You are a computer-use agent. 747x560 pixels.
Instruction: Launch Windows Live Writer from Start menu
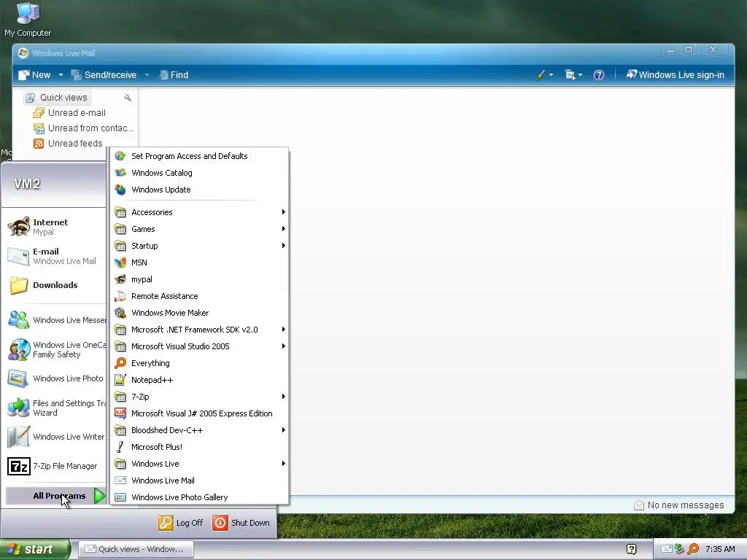(55, 437)
